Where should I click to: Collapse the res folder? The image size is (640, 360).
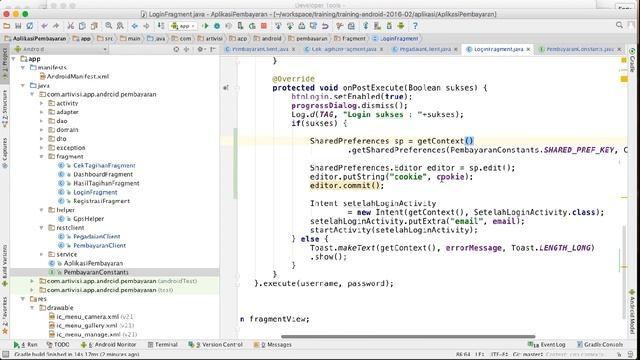pos(23,299)
